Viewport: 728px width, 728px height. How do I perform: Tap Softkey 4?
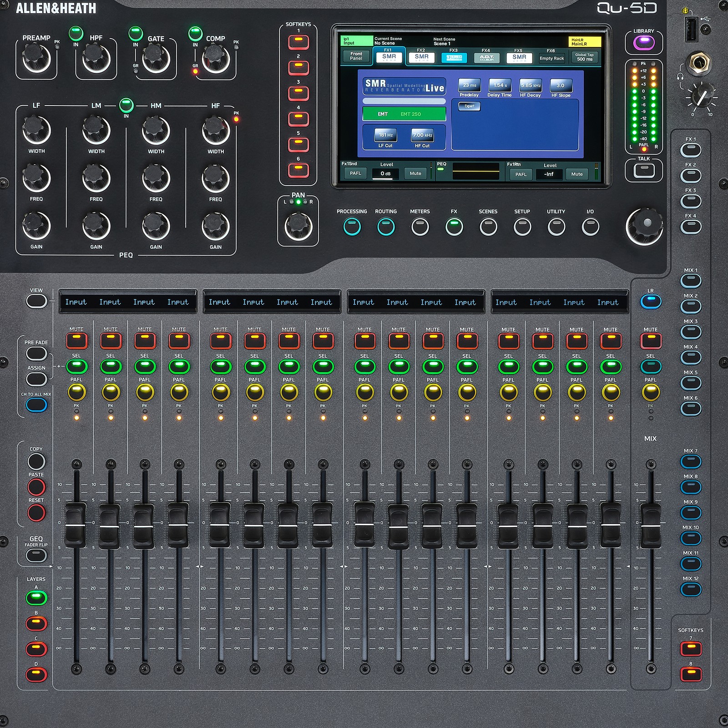click(x=298, y=119)
